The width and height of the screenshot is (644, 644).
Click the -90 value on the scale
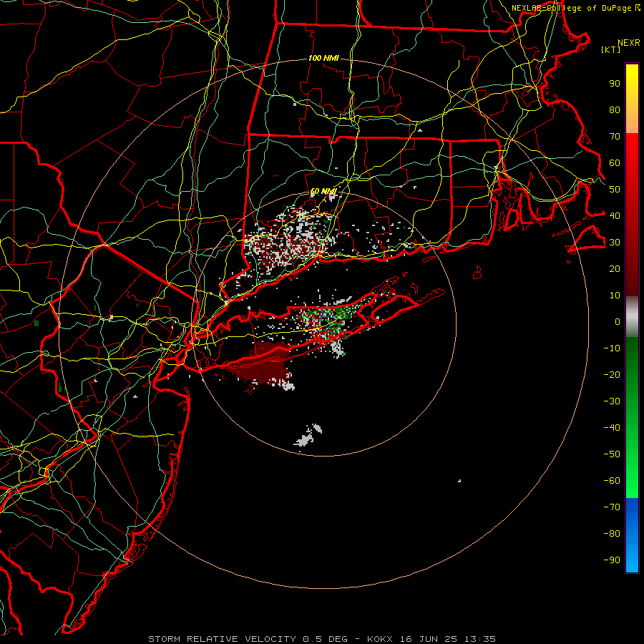[x=612, y=560]
